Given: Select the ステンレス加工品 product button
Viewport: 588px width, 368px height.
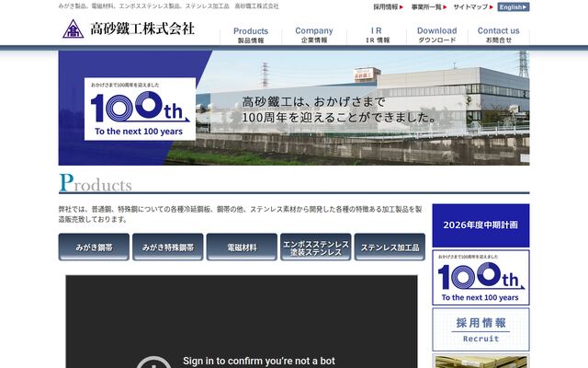Looking at the screenshot, I should click(x=390, y=247).
